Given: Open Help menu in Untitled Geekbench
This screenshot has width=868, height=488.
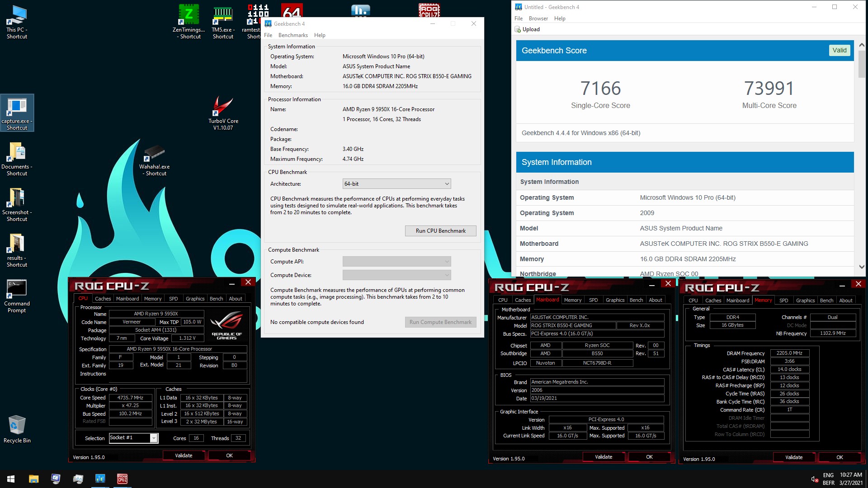Looking at the screenshot, I should pyautogui.click(x=560, y=19).
